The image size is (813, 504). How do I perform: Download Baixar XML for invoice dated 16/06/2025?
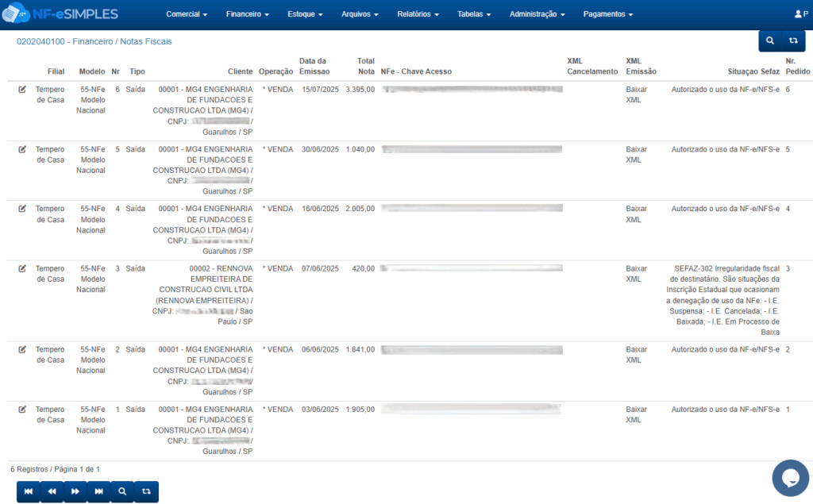636,214
